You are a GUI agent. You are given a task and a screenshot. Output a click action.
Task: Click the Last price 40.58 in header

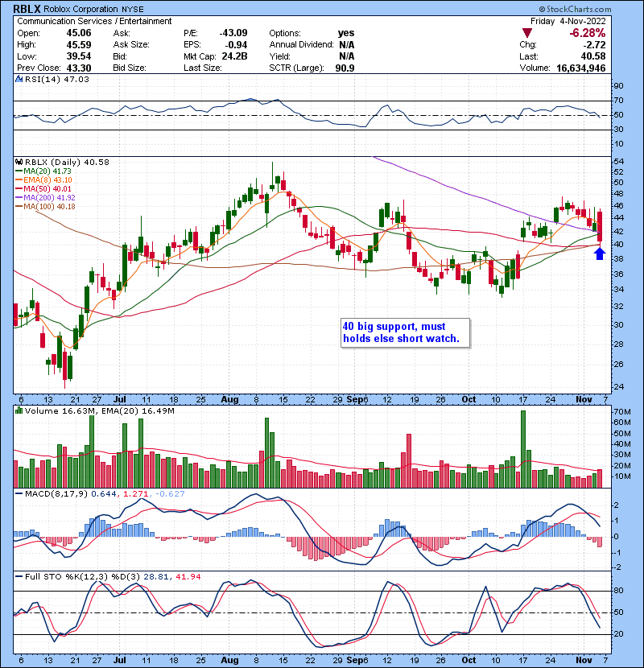coord(593,56)
